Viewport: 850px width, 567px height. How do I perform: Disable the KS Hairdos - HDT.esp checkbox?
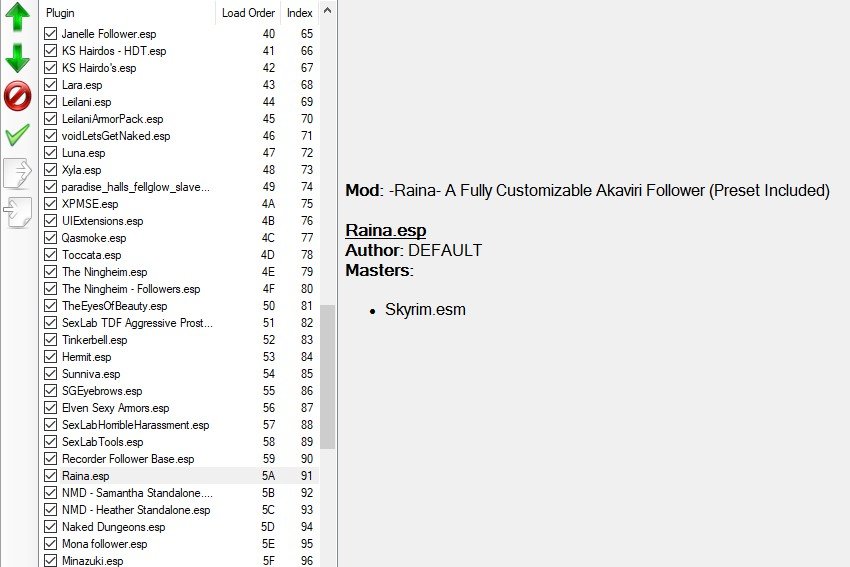[50, 50]
